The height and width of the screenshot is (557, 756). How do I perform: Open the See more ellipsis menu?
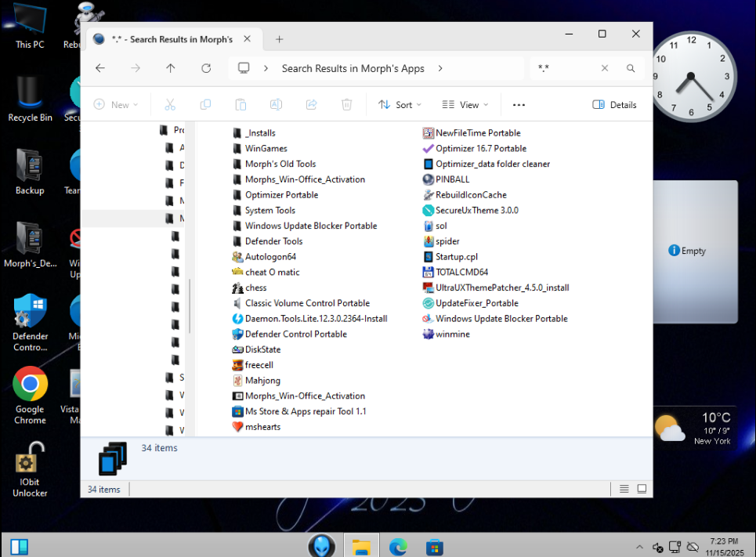click(x=519, y=105)
